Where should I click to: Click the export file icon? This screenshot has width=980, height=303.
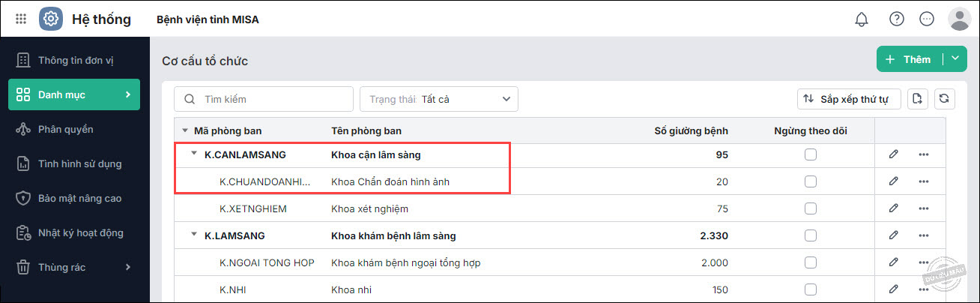(x=916, y=98)
